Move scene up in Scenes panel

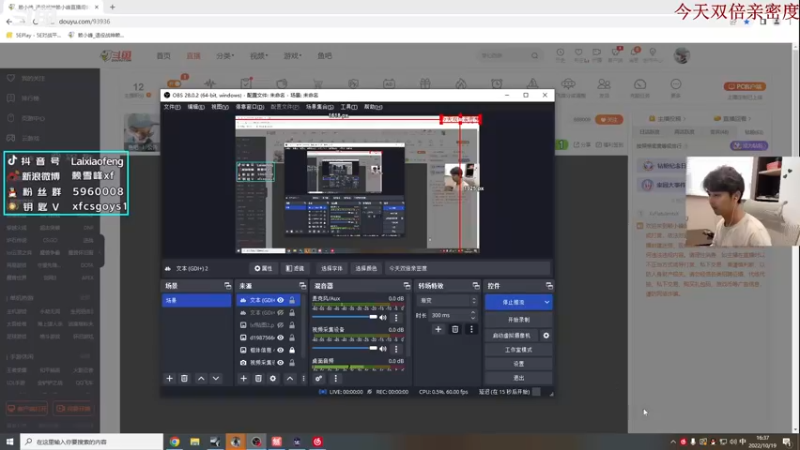(201, 379)
